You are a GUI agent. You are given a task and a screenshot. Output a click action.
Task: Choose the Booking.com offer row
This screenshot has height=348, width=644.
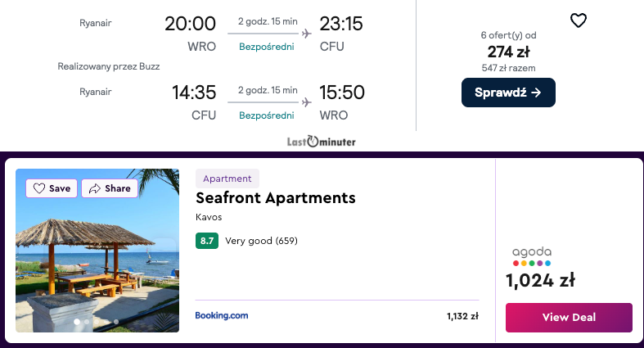click(x=336, y=316)
